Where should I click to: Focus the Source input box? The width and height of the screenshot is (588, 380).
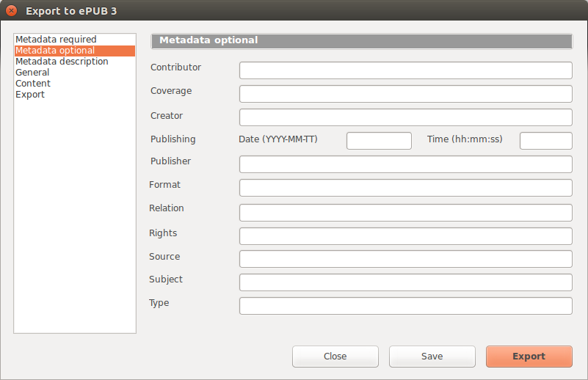point(406,259)
